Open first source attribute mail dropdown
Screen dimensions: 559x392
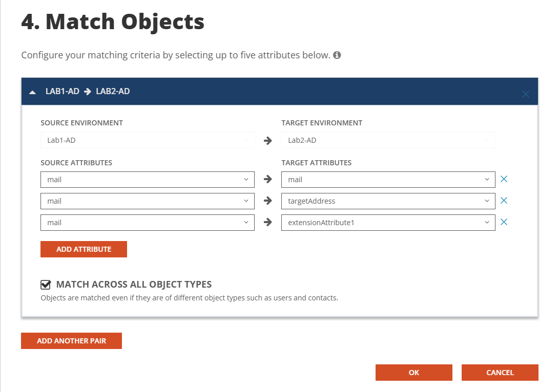147,180
